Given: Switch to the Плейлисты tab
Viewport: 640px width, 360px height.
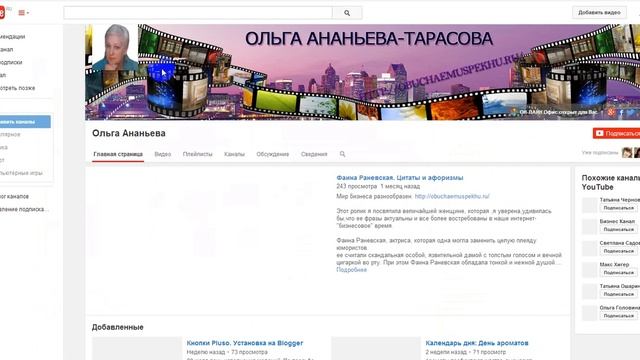Looking at the screenshot, I should coord(198,154).
